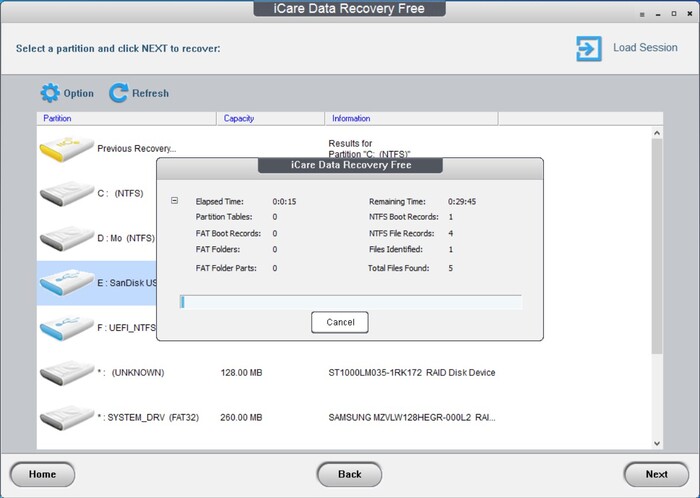700x498 pixels.
Task: Click the 'Total Files Found:' label
Action: 398,268
